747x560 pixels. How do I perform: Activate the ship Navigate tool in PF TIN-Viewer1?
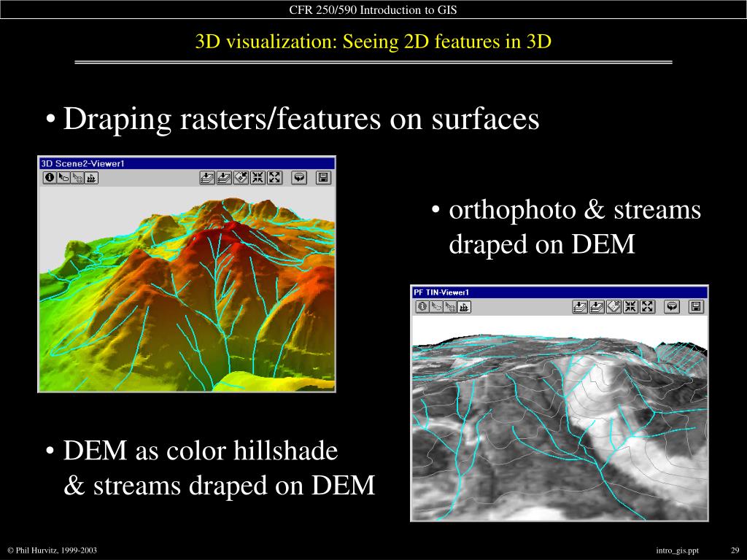point(464,307)
